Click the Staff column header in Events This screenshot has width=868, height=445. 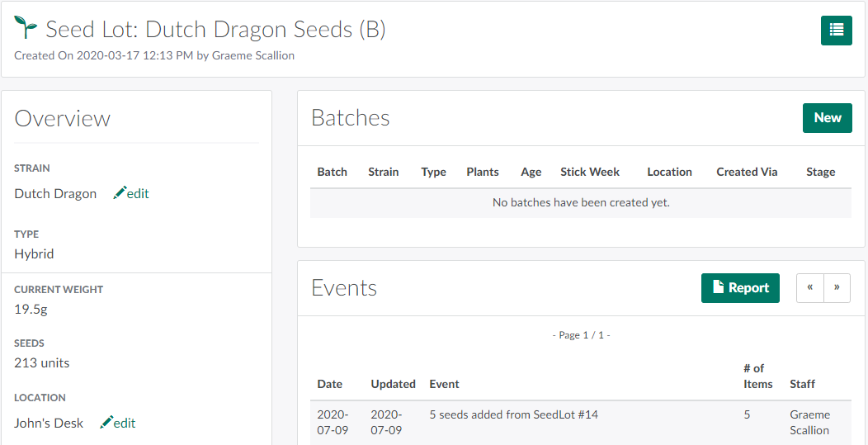click(x=802, y=384)
